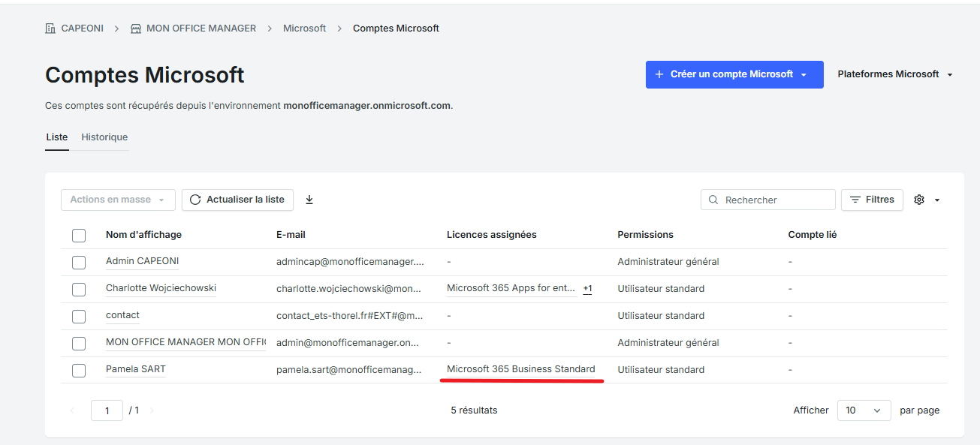Click the charlotte.wojciechowski@mon… email cell
The height and width of the screenshot is (445, 980).
(x=350, y=289)
